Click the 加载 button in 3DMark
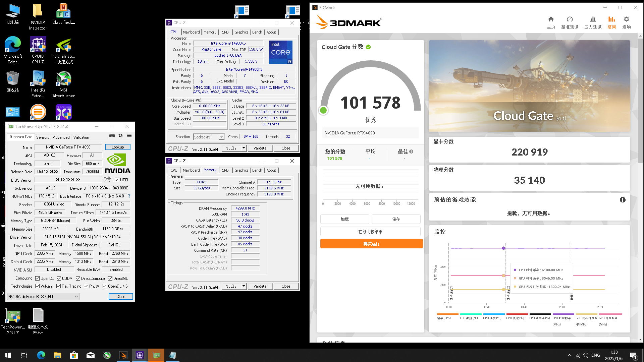Screen dimensions: 644x362 pyautogui.click(x=345, y=219)
